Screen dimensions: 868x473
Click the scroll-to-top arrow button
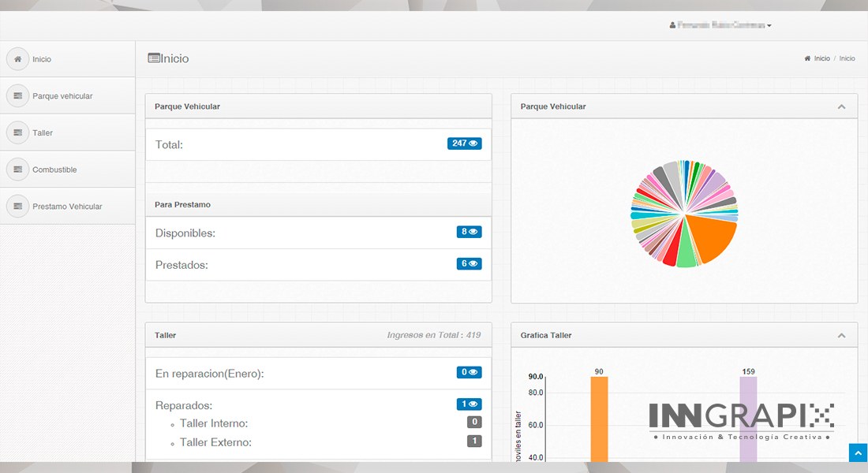(858, 453)
